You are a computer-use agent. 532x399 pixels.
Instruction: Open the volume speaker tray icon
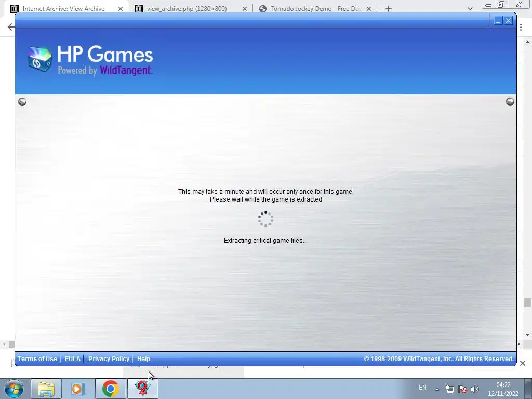(x=475, y=389)
